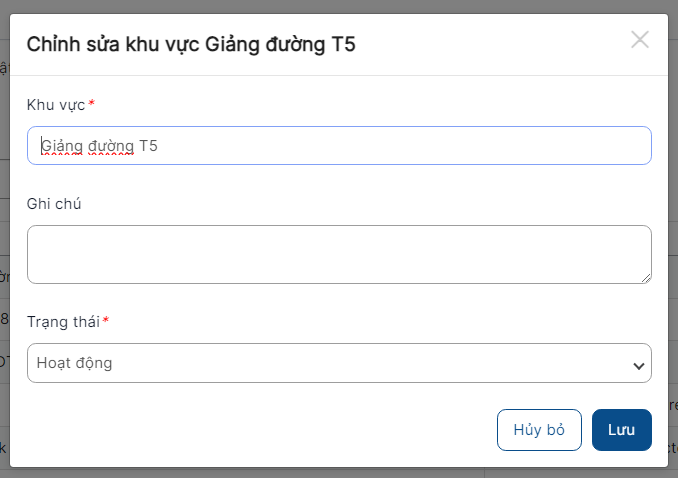Click the chevron arrow in Trạng thái dropdown
This screenshot has width=678, height=478.
639,366
